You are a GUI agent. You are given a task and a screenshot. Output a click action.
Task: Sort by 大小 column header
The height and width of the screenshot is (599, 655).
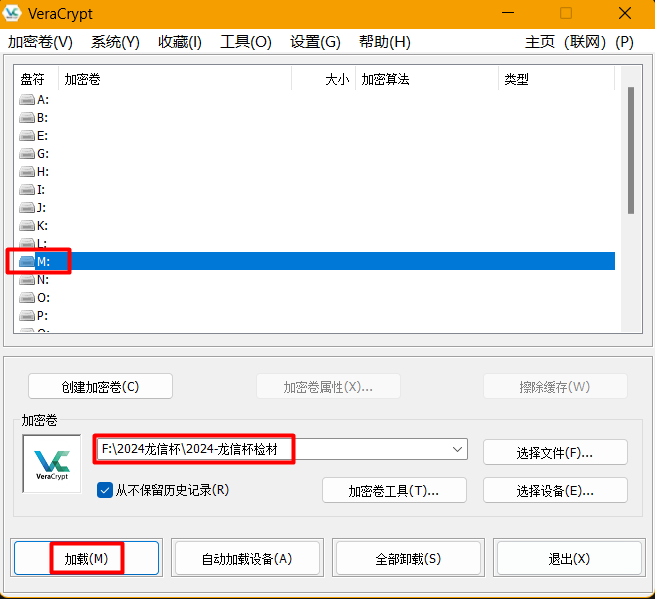[324, 79]
